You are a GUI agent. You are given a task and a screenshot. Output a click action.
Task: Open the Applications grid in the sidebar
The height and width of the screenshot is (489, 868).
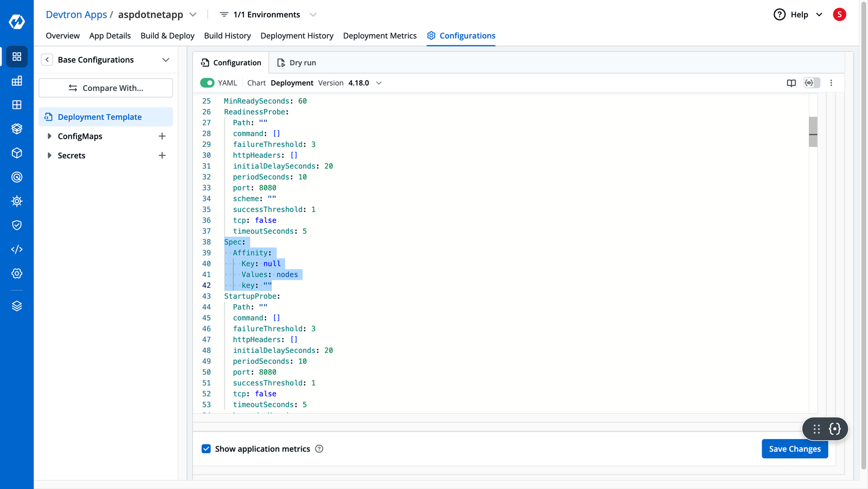pyautogui.click(x=17, y=56)
